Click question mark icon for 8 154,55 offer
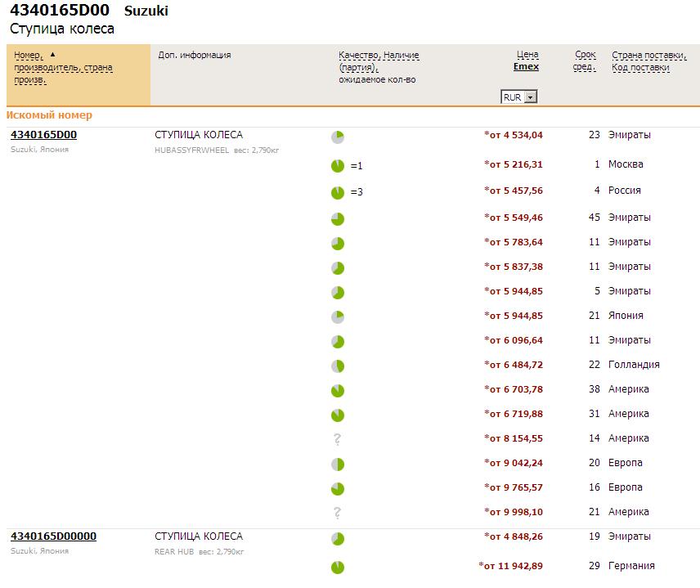Image resolution: width=700 pixels, height=588 pixels. click(337, 439)
